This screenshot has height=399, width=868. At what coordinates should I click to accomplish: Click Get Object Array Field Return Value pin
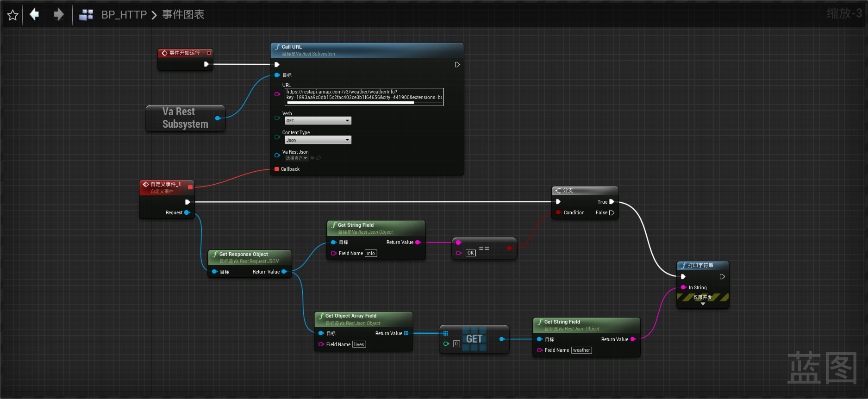coord(406,333)
